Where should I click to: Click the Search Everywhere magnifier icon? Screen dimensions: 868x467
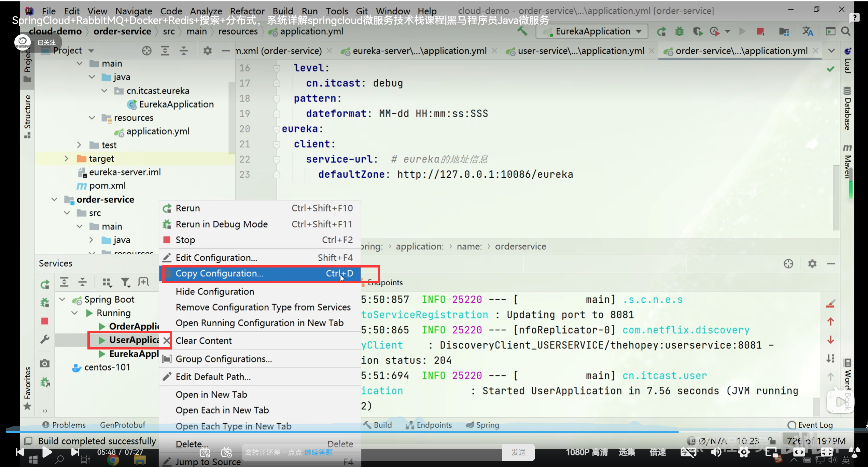pyautogui.click(x=846, y=31)
